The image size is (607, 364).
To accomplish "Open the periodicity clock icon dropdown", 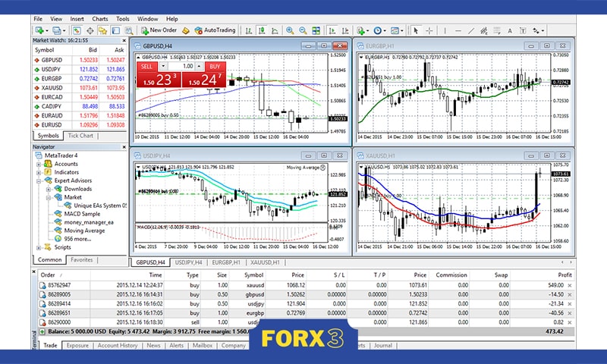I will coord(379,30).
